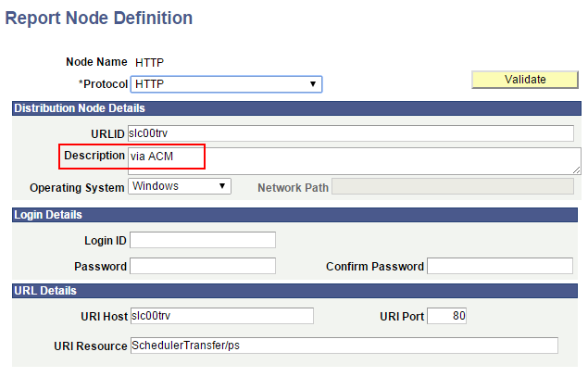The image size is (588, 377).
Task: Focus the Login ID input field
Action: click(x=203, y=240)
